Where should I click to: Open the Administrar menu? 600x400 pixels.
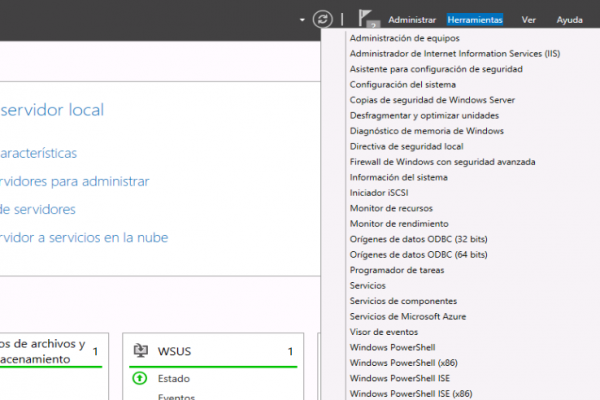412,20
